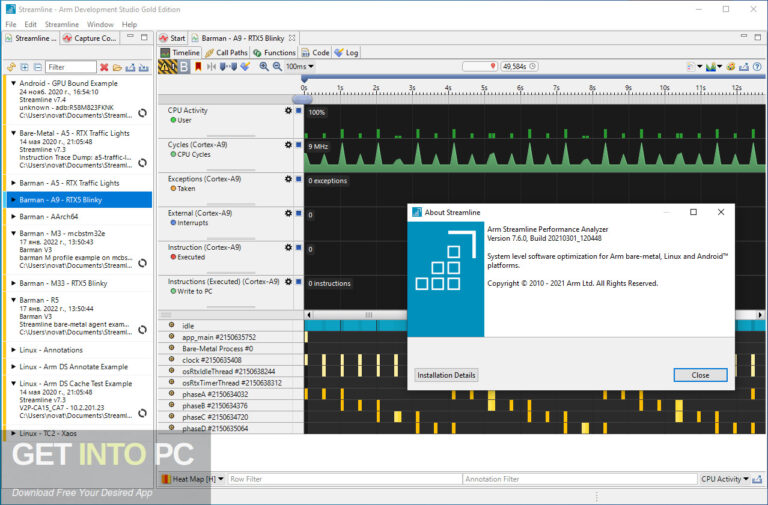The height and width of the screenshot is (505, 768).
Task: Switch to the Log tab
Action: [346, 52]
